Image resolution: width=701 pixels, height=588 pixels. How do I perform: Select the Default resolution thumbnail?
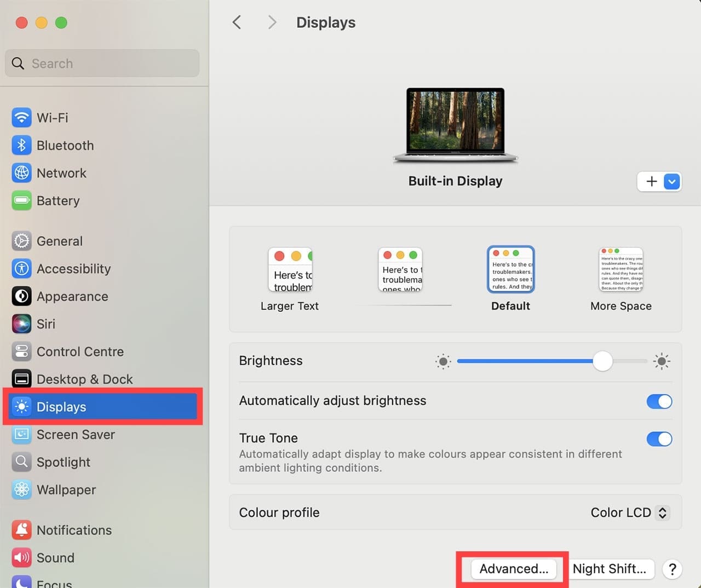(x=510, y=269)
